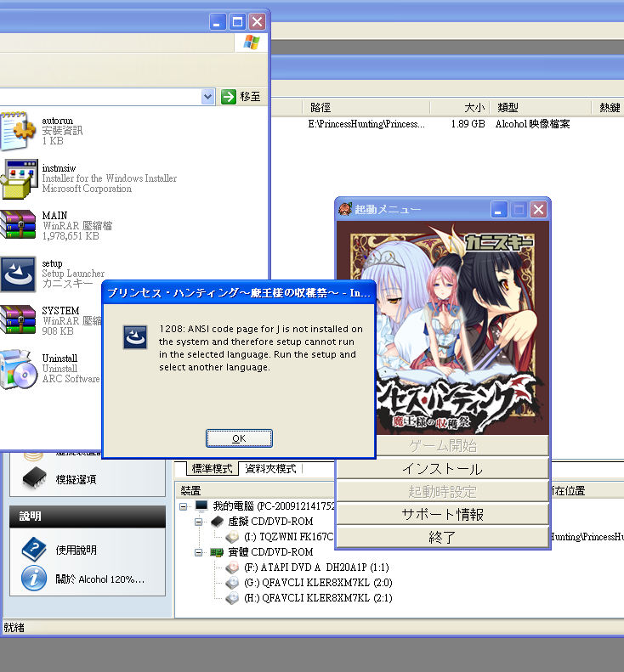The height and width of the screenshot is (672, 624).
Task: Select the SYSTEM WinRAR archive icon
Action: (x=17, y=320)
